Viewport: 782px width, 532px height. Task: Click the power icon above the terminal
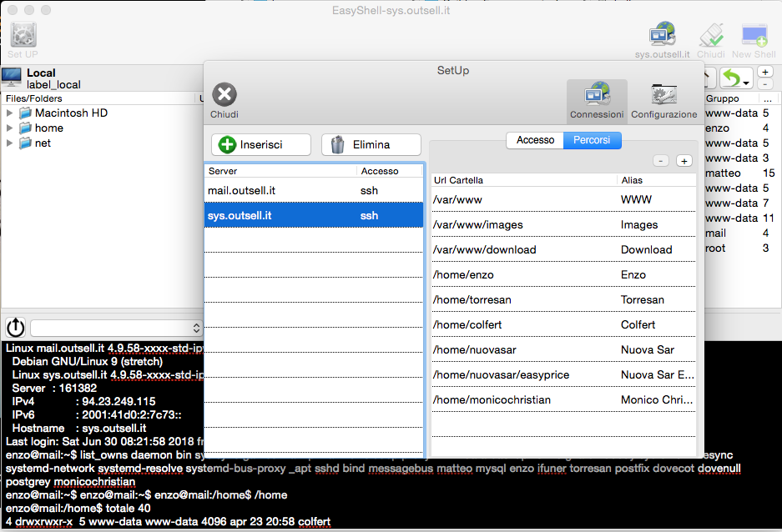coord(16,327)
